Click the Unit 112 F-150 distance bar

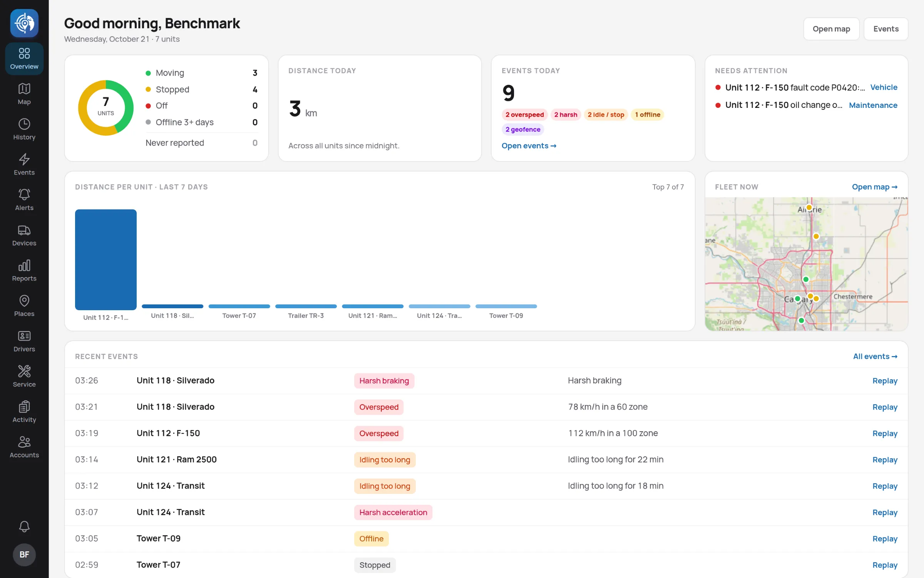(x=106, y=259)
